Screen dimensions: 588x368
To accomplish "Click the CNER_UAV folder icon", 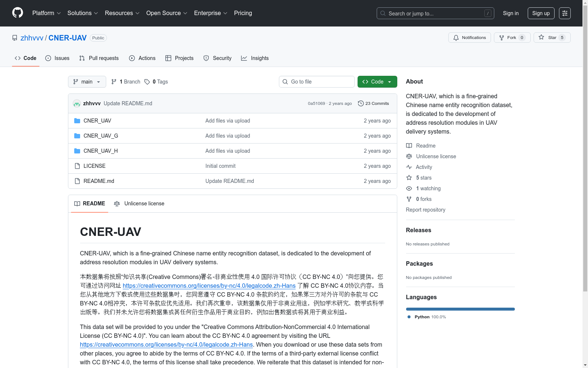I will pos(77,121).
